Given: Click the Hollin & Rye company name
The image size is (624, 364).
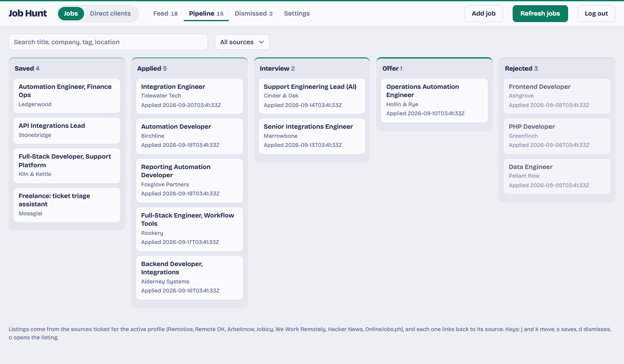Looking at the screenshot, I should coord(402,104).
